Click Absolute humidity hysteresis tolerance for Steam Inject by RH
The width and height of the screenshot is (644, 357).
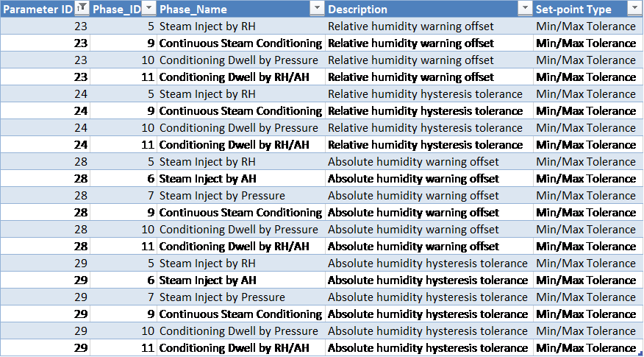point(427,264)
